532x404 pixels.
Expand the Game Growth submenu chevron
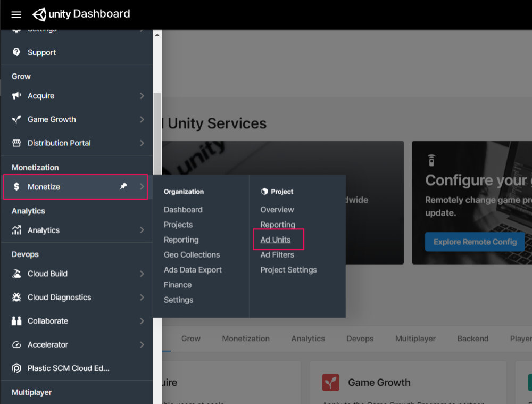click(x=142, y=120)
